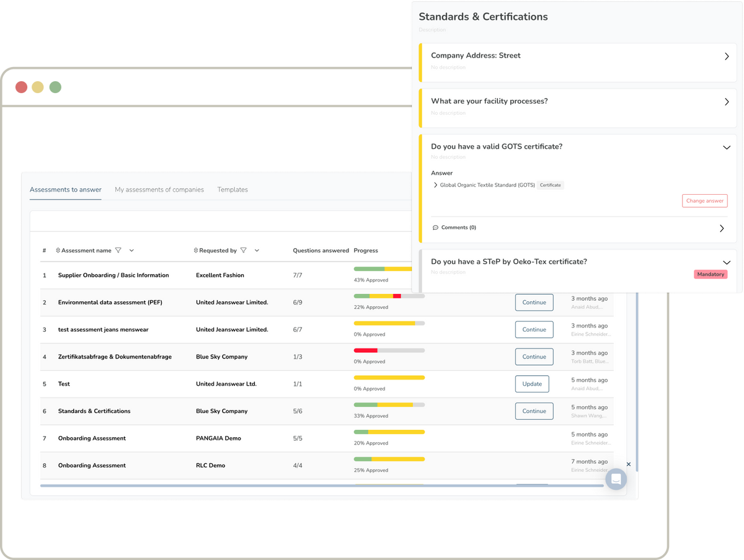Screen dimensions: 744x560
Task: Click Update button for Test assessment
Action: point(532,384)
